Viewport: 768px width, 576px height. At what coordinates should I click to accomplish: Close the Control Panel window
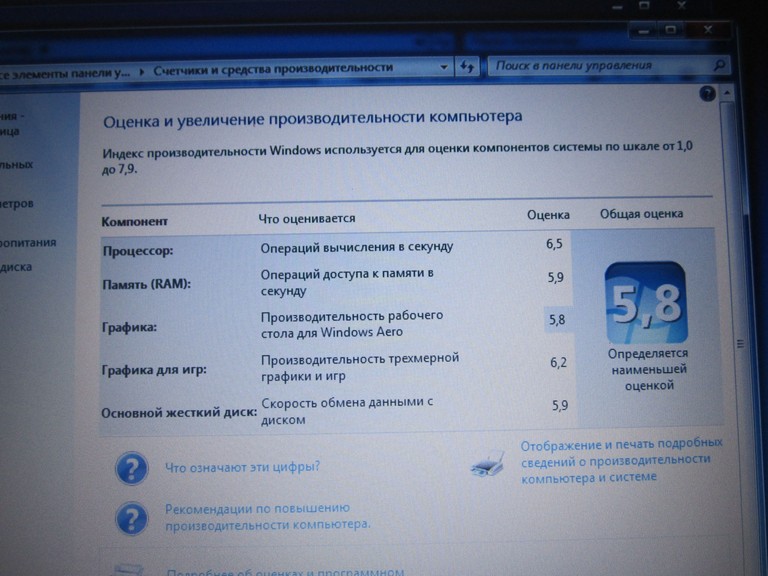click(x=708, y=29)
